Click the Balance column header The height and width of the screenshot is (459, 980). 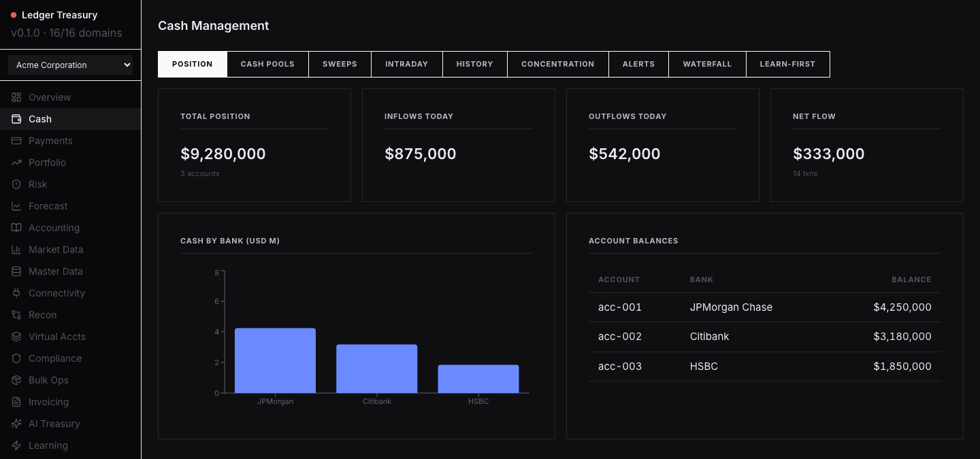click(x=911, y=279)
